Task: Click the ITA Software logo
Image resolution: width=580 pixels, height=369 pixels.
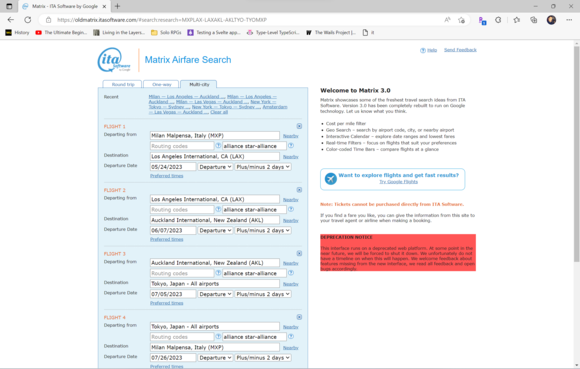Action: [x=114, y=60]
